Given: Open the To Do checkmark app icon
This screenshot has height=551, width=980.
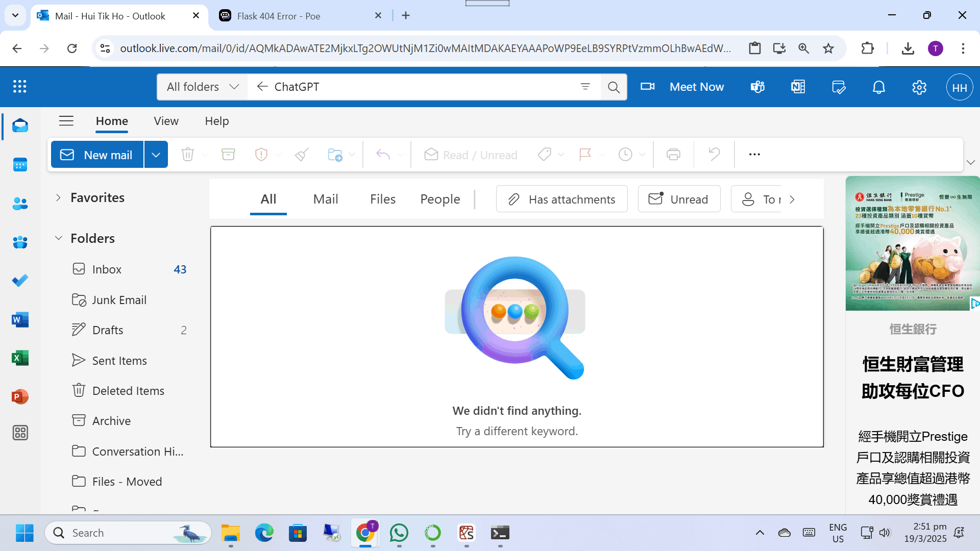Looking at the screenshot, I should click(x=20, y=281).
